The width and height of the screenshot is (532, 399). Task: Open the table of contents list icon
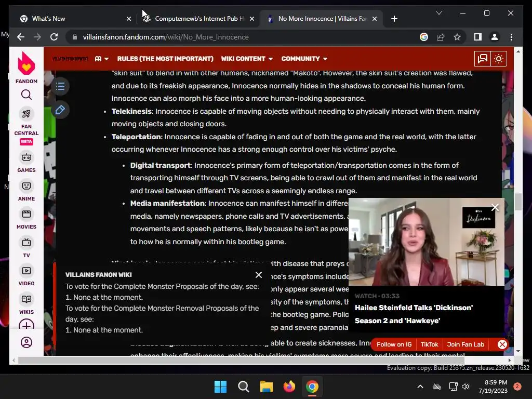tap(60, 86)
